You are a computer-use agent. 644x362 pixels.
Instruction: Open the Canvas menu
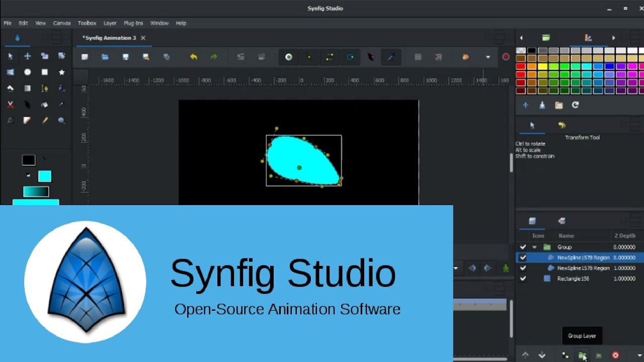click(x=62, y=23)
